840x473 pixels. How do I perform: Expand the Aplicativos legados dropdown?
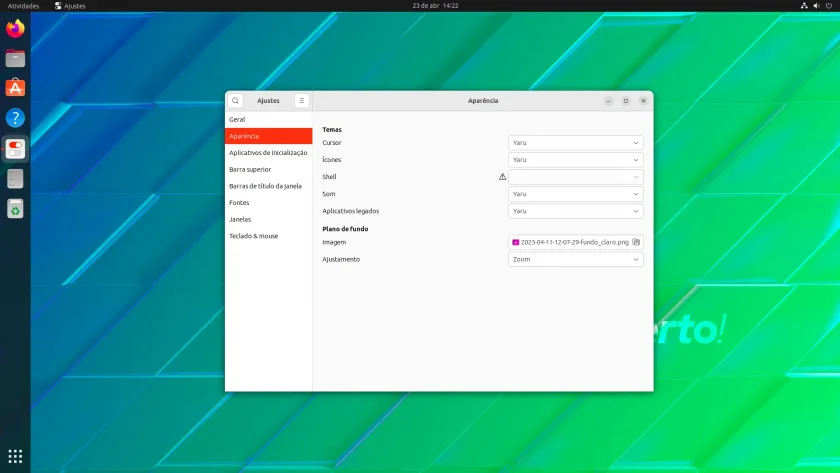575,211
